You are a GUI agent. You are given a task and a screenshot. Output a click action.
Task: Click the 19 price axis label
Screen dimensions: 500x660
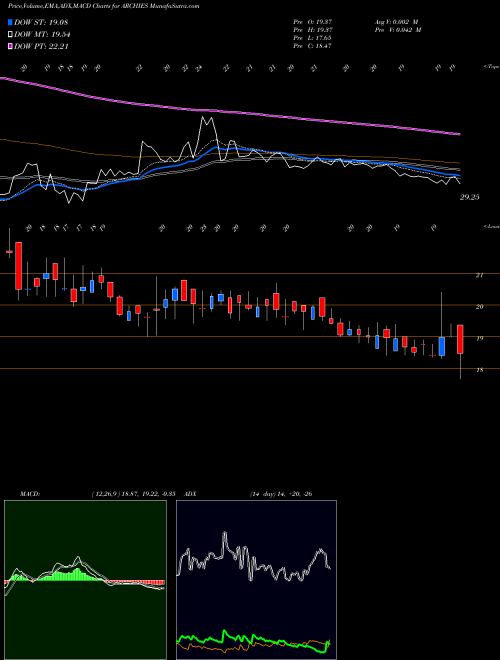[479, 338]
